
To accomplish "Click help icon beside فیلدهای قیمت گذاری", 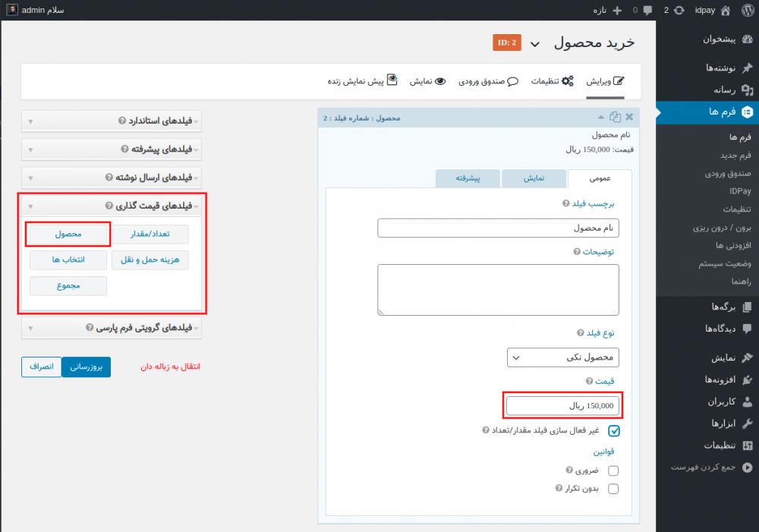I will coord(109,206).
